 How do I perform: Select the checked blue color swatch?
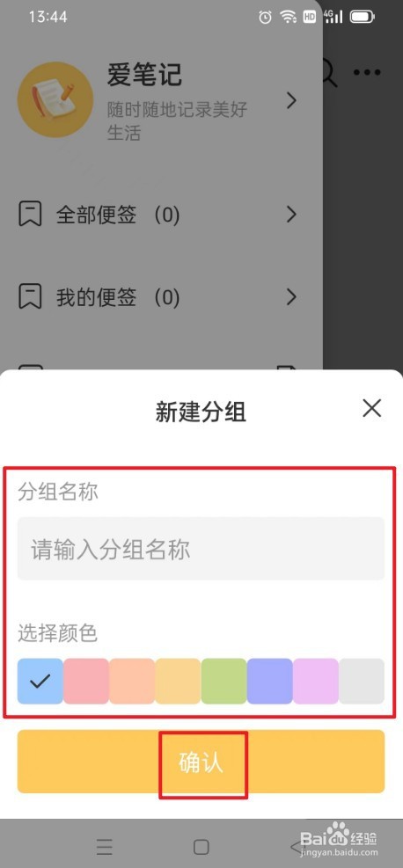tap(40, 681)
